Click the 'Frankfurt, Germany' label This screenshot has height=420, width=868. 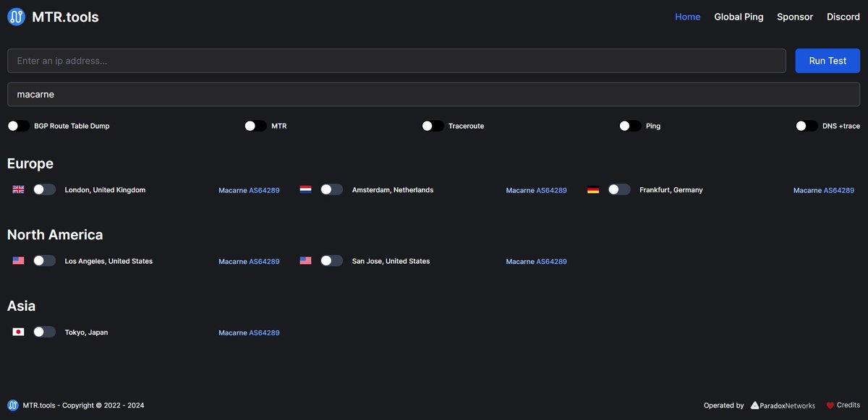(671, 190)
